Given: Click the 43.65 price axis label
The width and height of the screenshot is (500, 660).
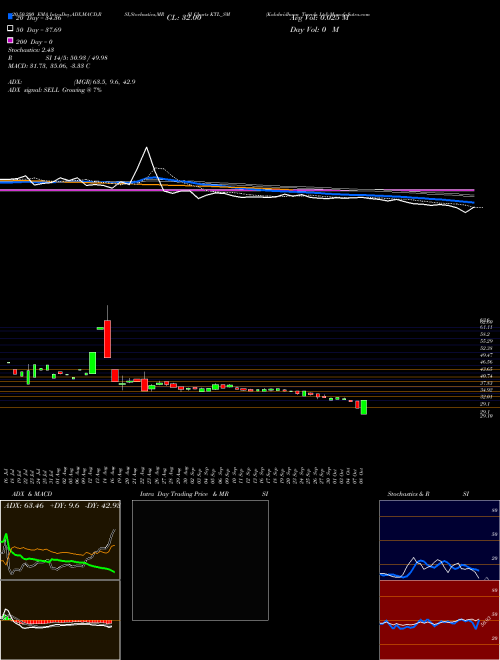Looking at the screenshot, I should click(486, 369).
